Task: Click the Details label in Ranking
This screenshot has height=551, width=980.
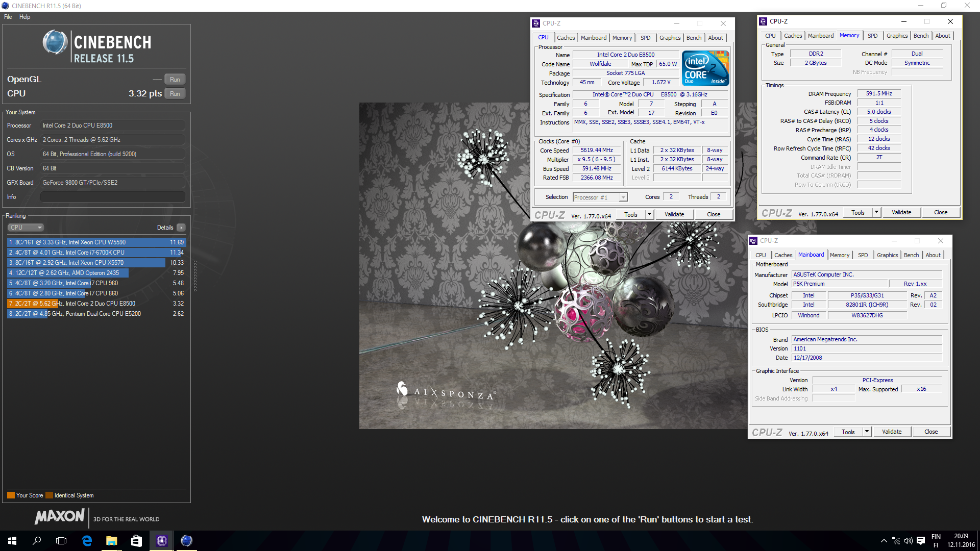Action: [x=165, y=228]
